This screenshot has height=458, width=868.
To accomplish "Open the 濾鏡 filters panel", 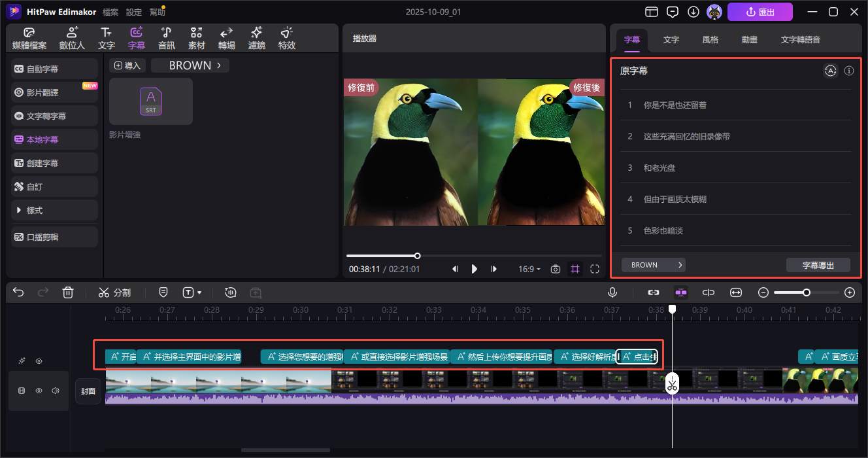I will (256, 37).
